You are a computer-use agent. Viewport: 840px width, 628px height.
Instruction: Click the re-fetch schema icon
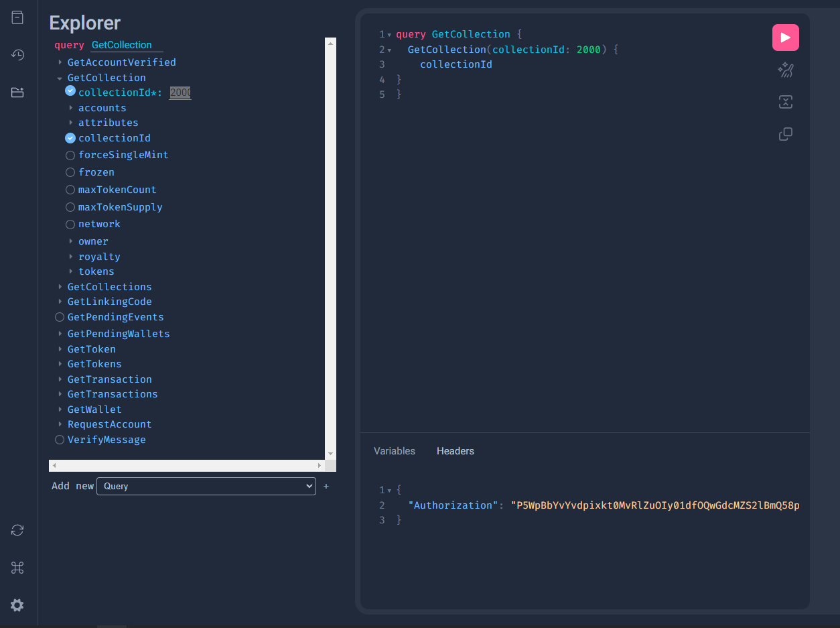[17, 530]
